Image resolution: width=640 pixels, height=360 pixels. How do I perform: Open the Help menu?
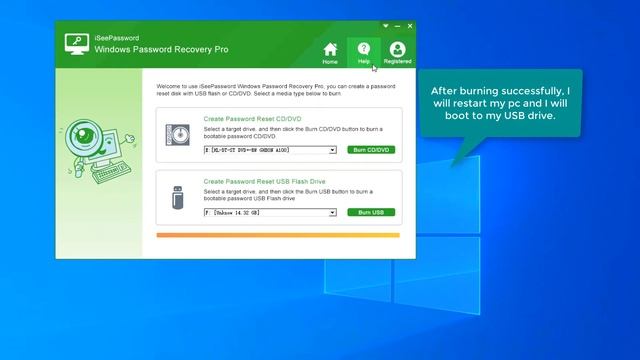[x=364, y=53]
